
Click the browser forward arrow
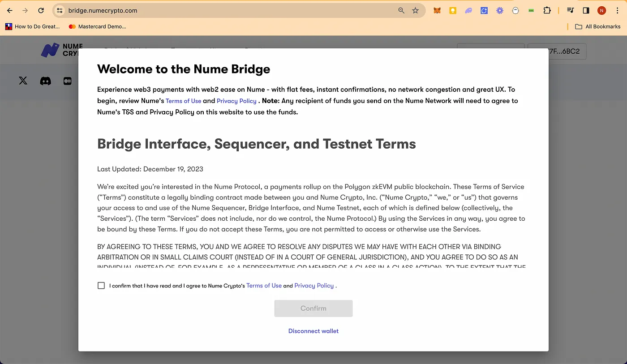pos(25,10)
